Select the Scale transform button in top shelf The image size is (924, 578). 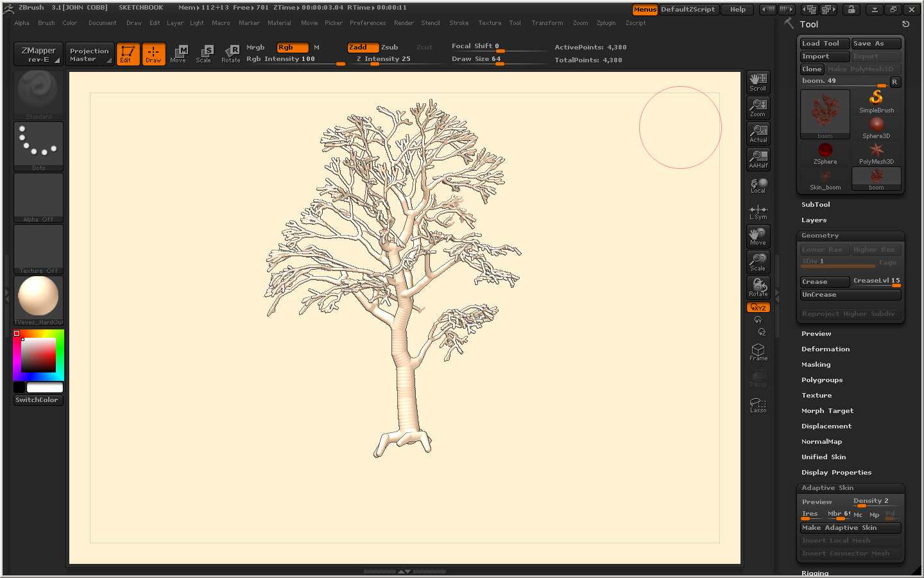coord(204,54)
